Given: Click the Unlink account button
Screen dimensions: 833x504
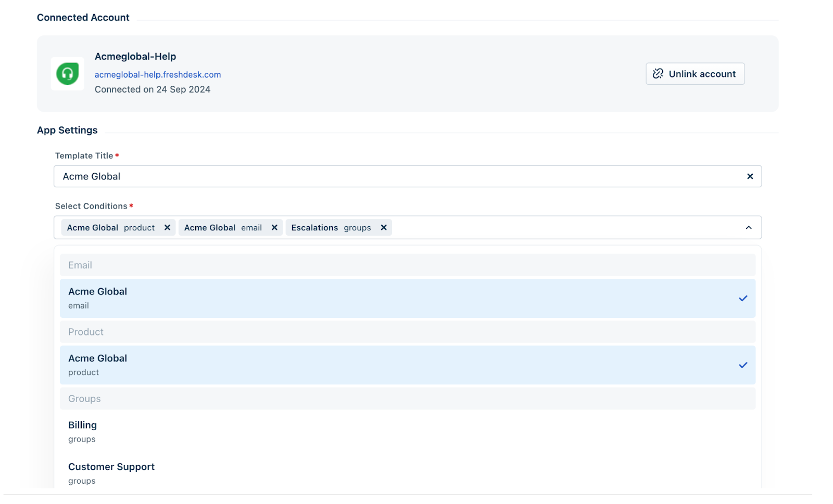Looking at the screenshot, I should [x=695, y=74].
